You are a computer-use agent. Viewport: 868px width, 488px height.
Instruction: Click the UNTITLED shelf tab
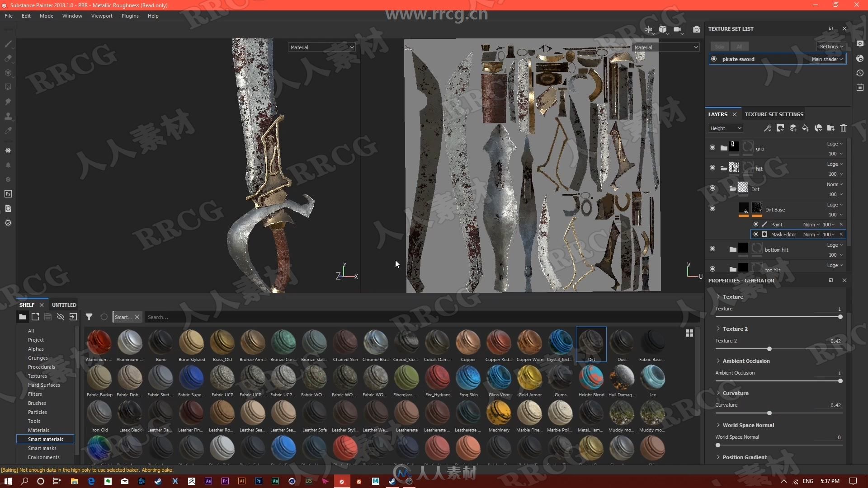tap(64, 305)
